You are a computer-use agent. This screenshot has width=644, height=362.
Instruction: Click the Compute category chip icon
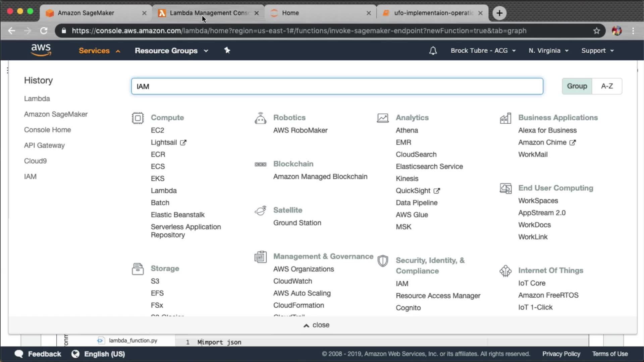point(138,118)
